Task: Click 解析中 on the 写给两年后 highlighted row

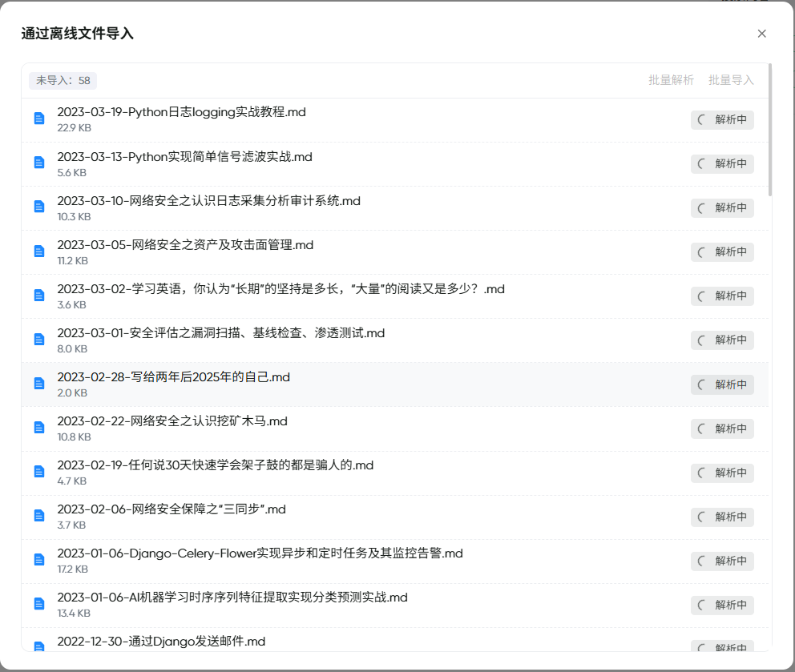Action: pos(722,384)
